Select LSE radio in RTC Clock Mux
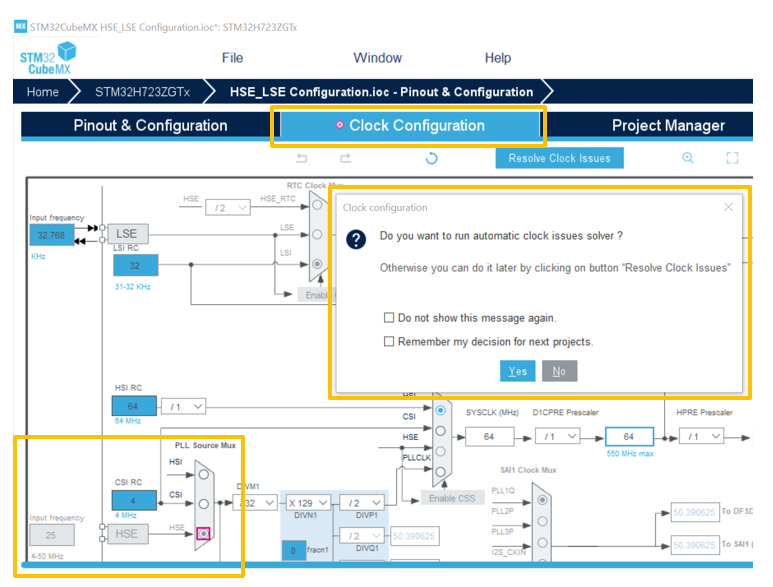Screen dimensions: 773x587 (317, 234)
